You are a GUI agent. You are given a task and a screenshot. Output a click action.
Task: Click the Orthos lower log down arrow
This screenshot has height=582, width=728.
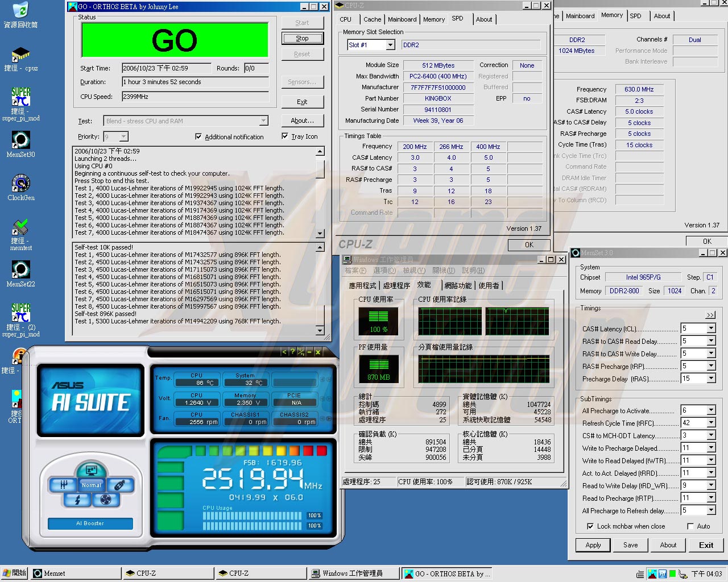point(320,331)
